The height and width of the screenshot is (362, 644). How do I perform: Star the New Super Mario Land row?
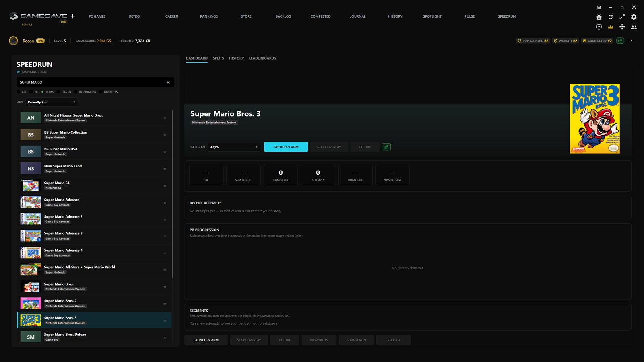pyautogui.click(x=165, y=169)
